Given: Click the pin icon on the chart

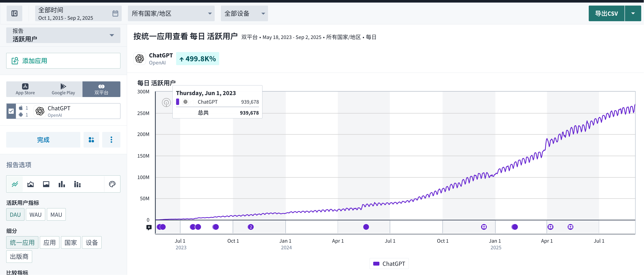Looking at the screenshot, I should pos(166,103).
